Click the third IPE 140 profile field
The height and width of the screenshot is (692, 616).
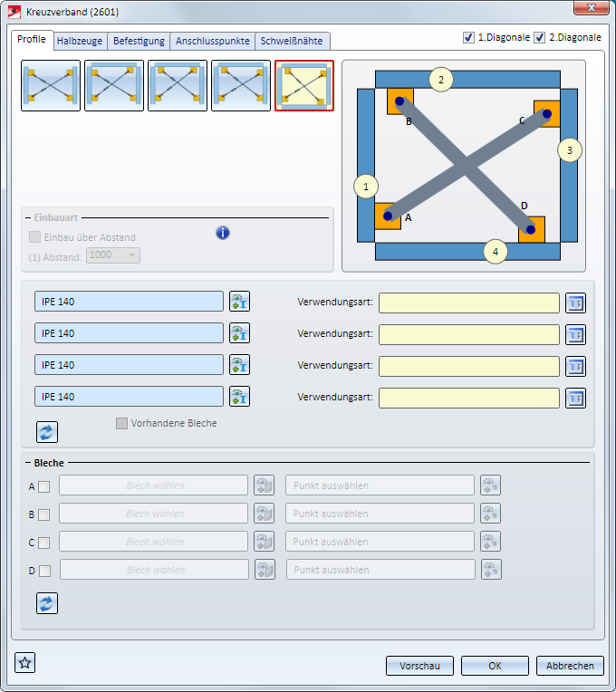point(130,365)
